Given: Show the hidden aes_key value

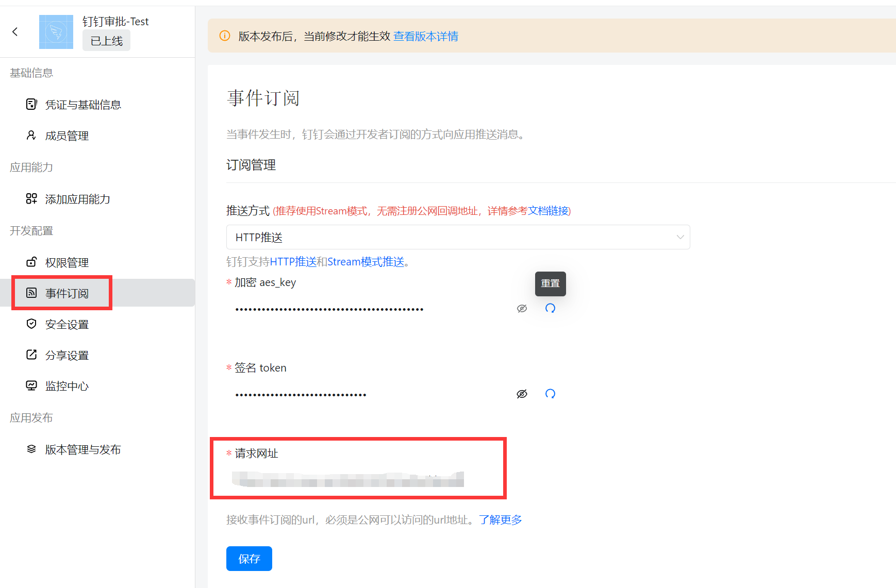Looking at the screenshot, I should point(522,309).
